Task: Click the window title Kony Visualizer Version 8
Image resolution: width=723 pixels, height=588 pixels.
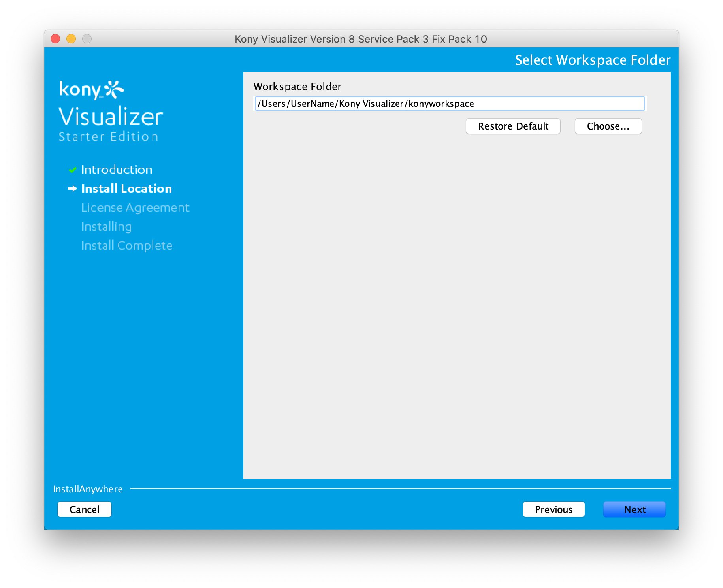Action: (361, 39)
